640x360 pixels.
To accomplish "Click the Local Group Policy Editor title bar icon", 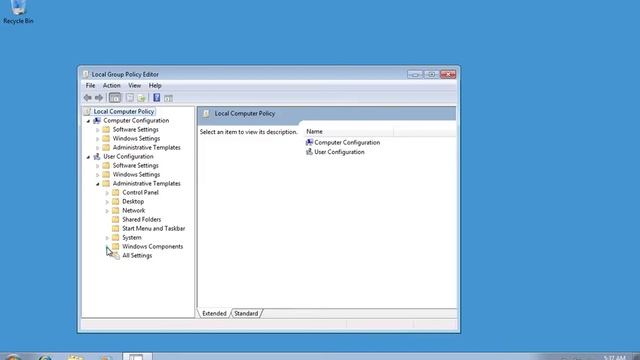I will click(85, 74).
